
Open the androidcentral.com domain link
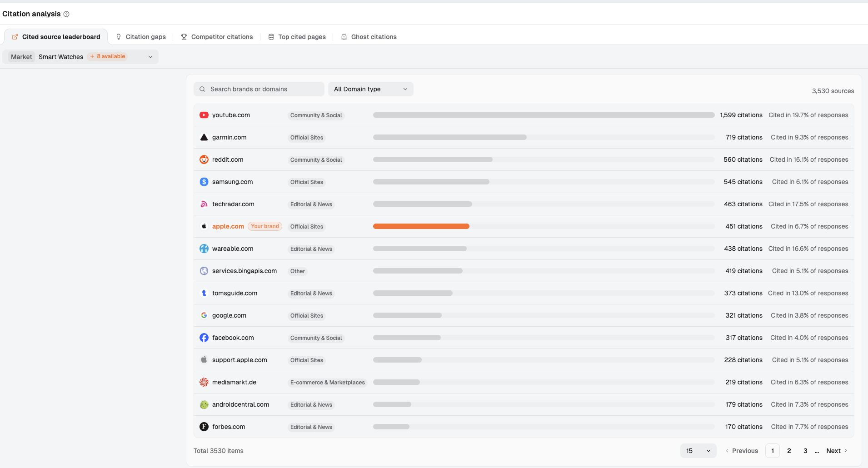(x=241, y=405)
